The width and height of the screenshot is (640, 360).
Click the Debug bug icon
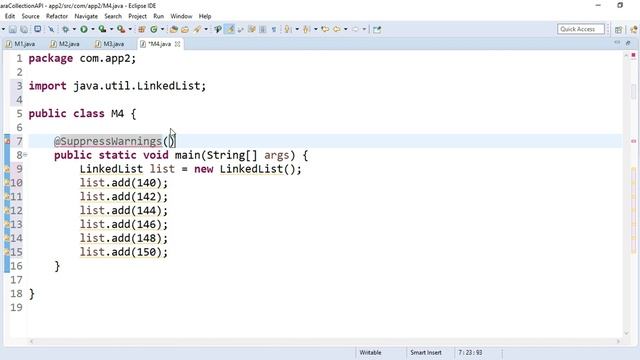click(x=65, y=29)
